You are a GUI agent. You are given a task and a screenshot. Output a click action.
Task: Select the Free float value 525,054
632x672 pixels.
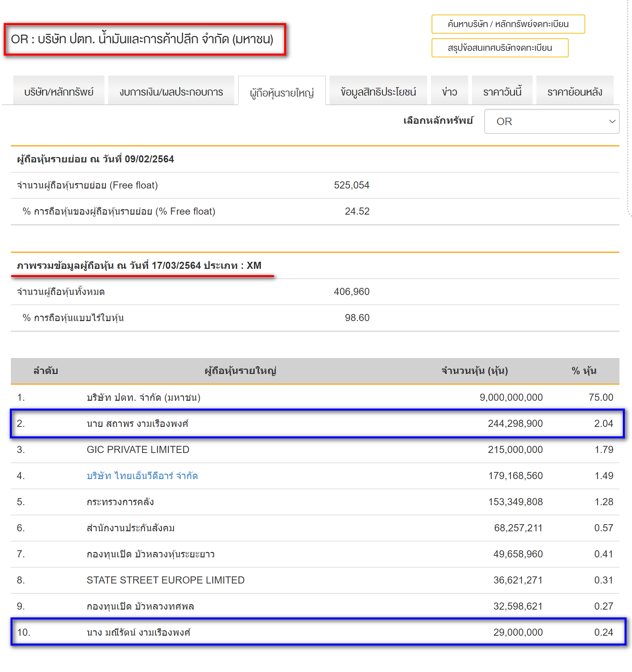352,185
